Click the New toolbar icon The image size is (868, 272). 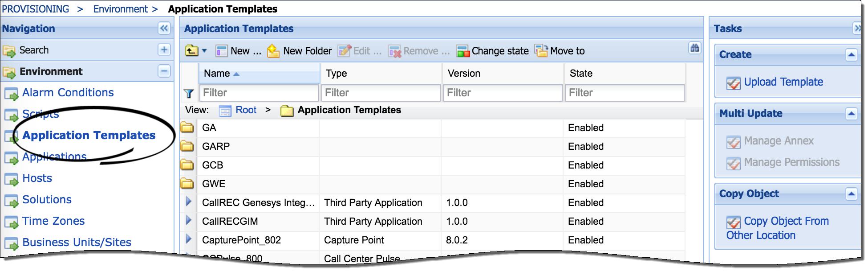tap(221, 50)
